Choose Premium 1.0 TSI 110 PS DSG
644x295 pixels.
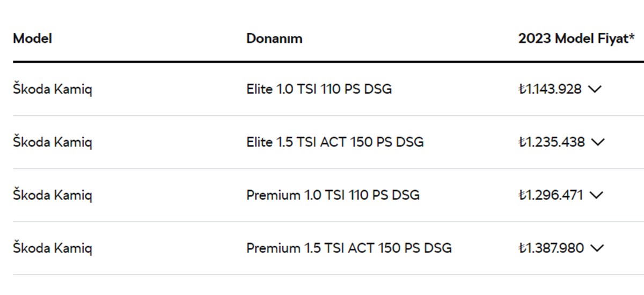pyautogui.click(x=333, y=195)
